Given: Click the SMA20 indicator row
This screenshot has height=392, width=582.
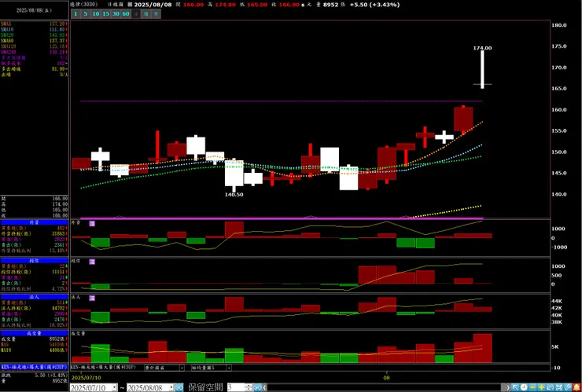Looking at the screenshot, I should pyautogui.click(x=34, y=35).
